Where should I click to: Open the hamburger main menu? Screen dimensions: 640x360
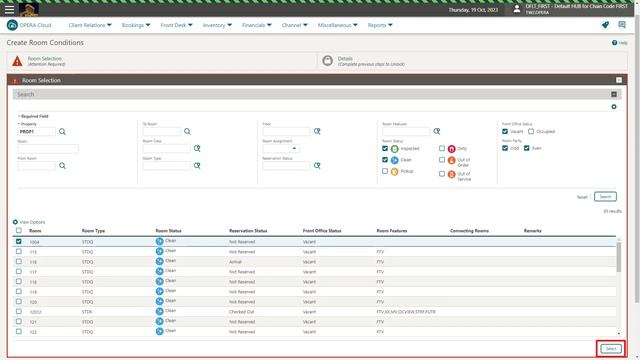click(9, 9)
